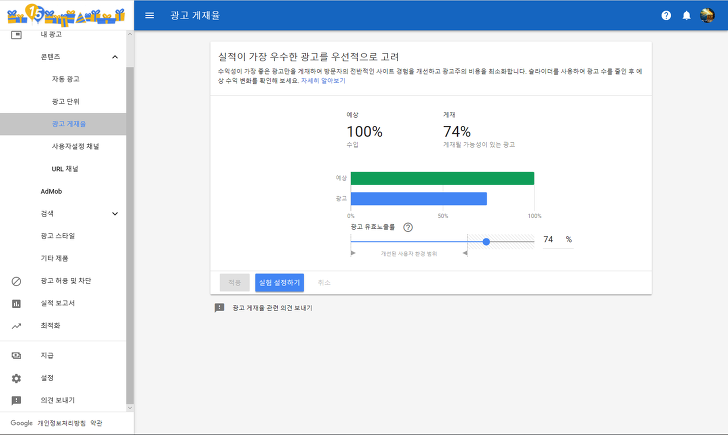Expand the 검색 section chevron
The image size is (728, 435).
[115, 214]
